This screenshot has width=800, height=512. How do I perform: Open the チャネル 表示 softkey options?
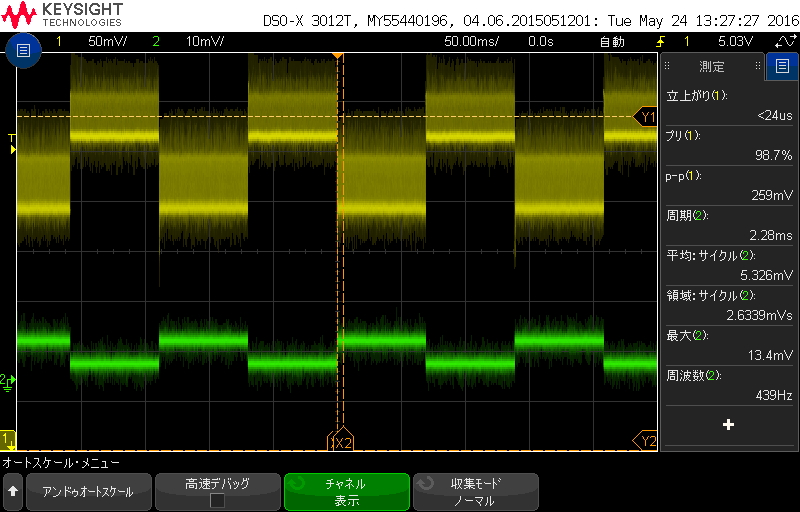coord(347,492)
